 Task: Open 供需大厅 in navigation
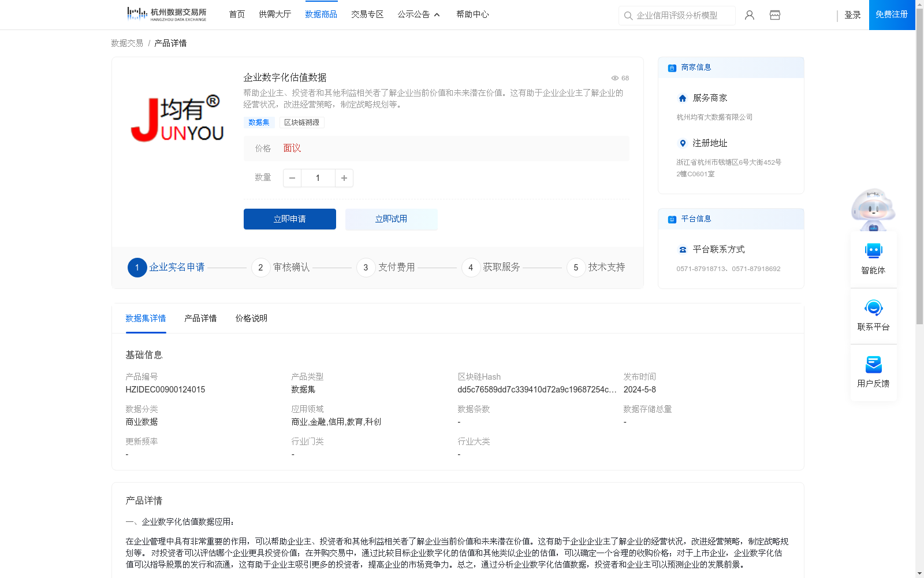tap(275, 14)
